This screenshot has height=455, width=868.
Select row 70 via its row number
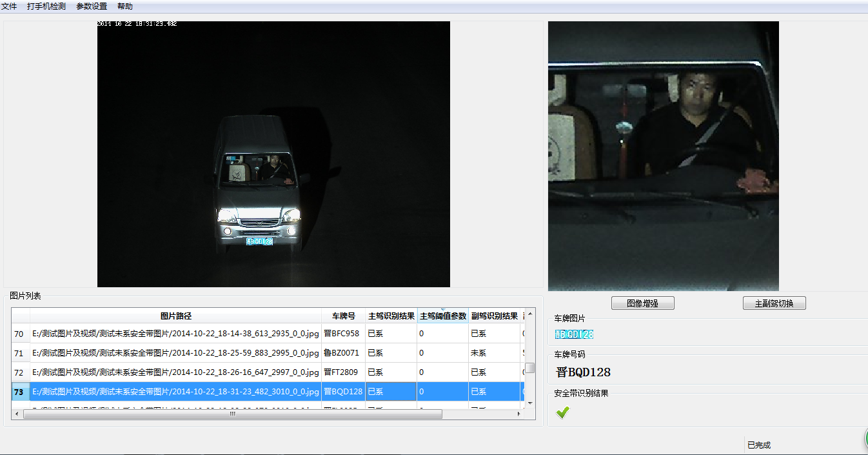[19, 334]
